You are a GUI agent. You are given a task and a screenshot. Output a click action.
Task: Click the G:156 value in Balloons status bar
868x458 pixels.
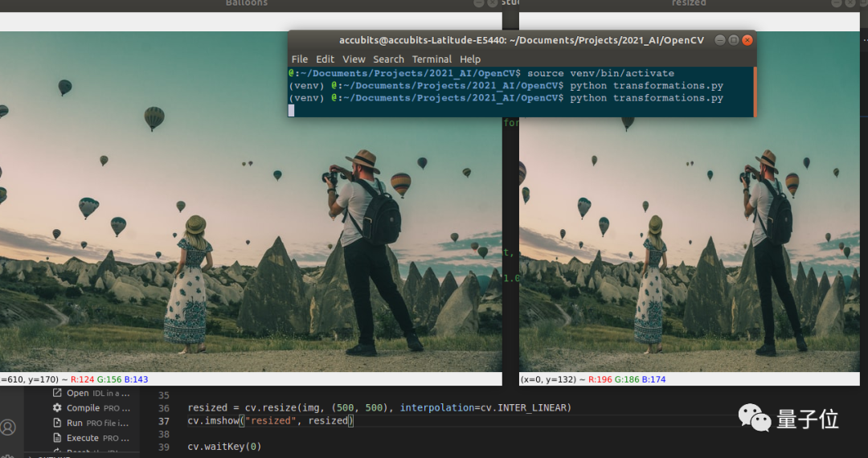[109, 379]
